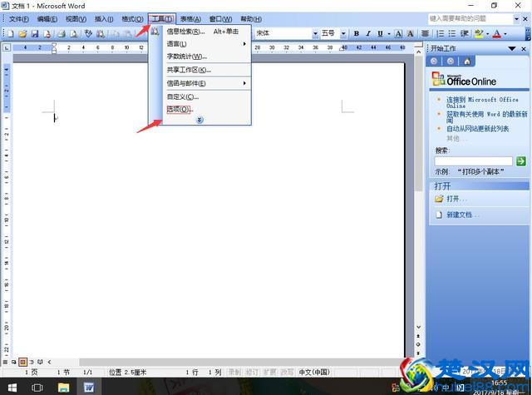Open the Windows Start button
Image resolution: width=532 pixels, height=395 pixels.
12,388
